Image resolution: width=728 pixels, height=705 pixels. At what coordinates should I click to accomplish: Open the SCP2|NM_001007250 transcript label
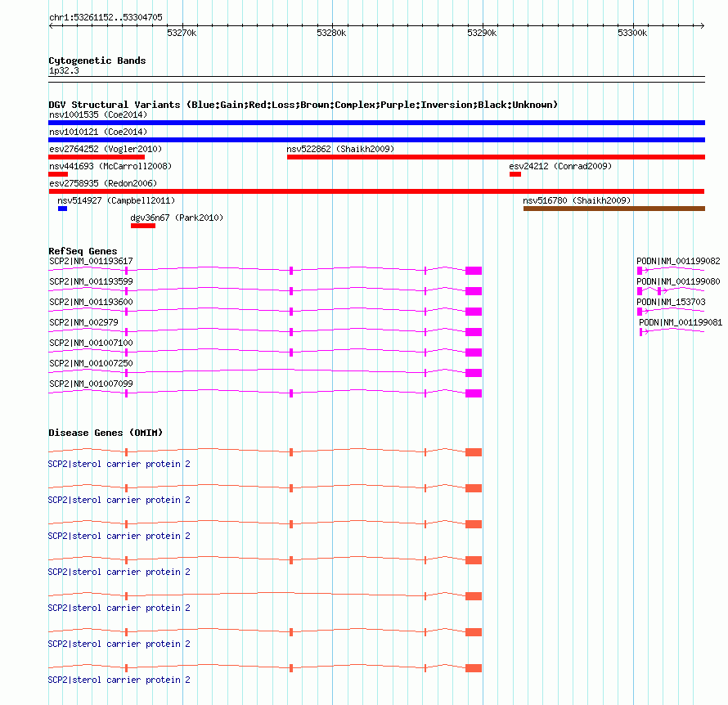click(91, 363)
